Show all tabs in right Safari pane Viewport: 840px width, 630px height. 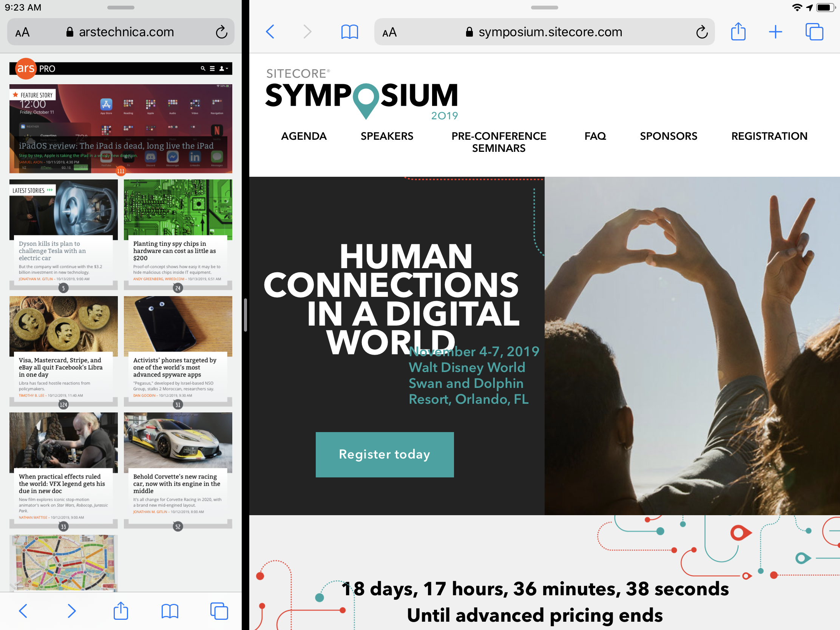814,32
